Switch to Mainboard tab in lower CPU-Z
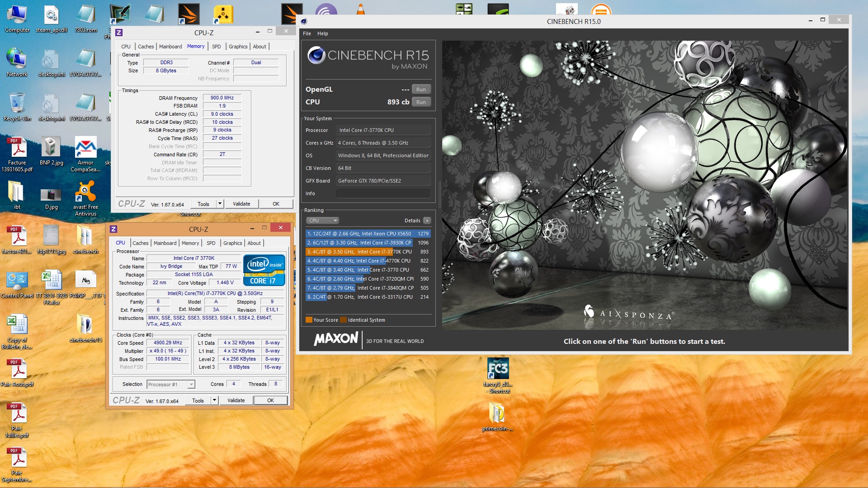 click(165, 243)
